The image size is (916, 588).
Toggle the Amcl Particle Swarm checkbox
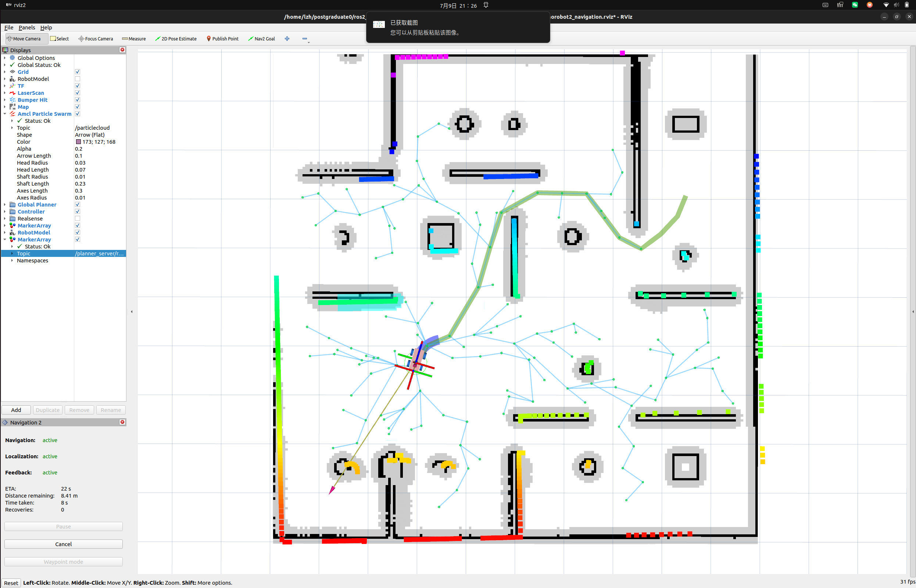click(x=78, y=114)
